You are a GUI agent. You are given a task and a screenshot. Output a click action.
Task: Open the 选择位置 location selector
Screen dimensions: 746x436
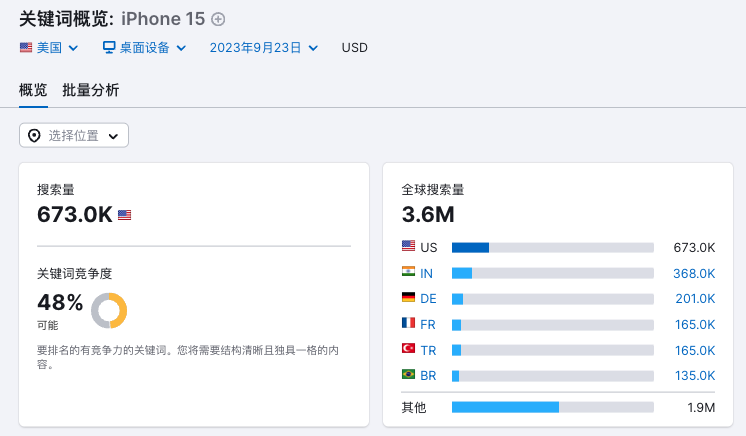pyautogui.click(x=74, y=136)
